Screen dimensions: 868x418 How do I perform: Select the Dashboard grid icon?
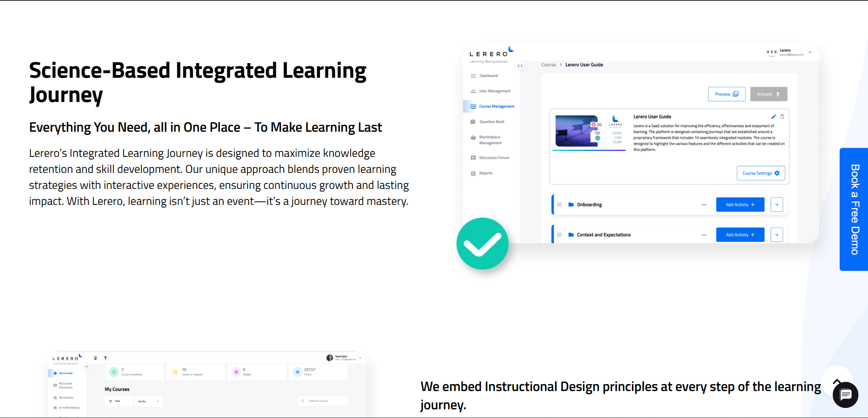(x=473, y=76)
